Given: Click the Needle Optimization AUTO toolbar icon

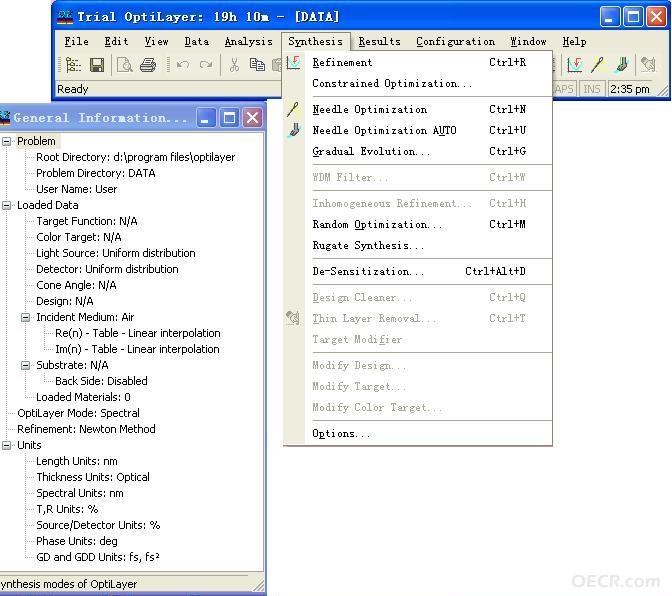Looking at the screenshot, I should (621, 65).
